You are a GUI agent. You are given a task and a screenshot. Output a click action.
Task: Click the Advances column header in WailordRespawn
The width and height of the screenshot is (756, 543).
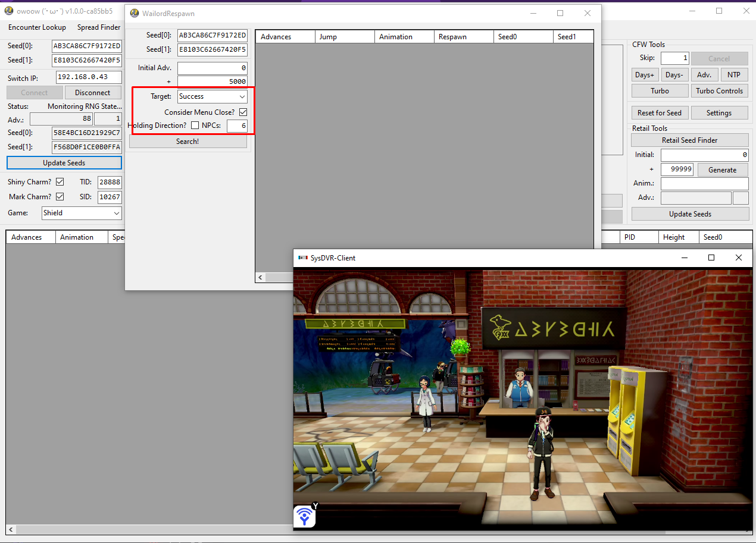click(285, 37)
